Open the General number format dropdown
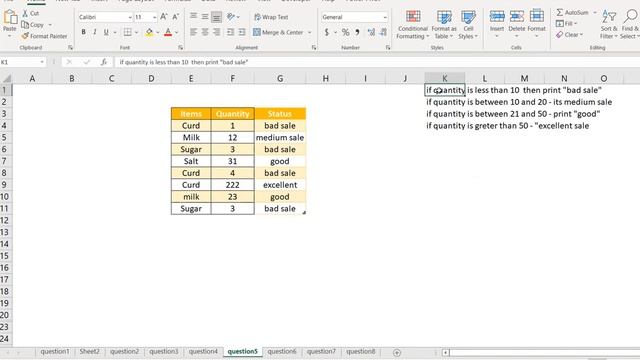This screenshot has width=640, height=360. tap(384, 17)
